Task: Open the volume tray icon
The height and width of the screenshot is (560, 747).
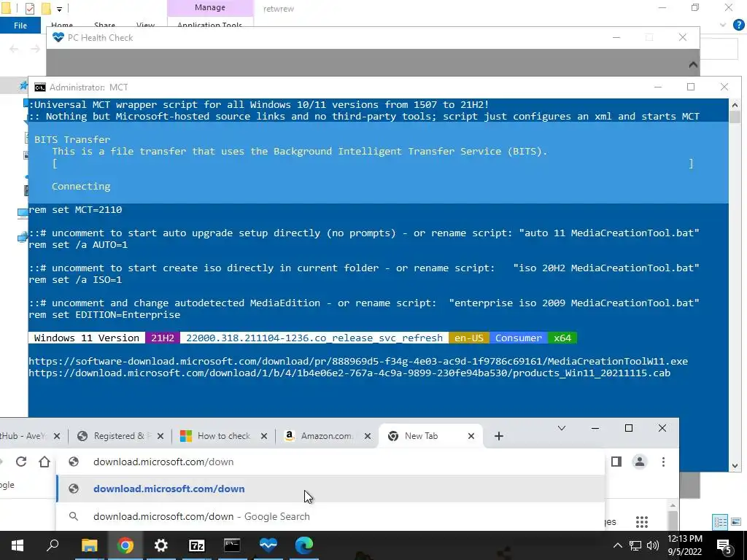Action: click(653, 545)
